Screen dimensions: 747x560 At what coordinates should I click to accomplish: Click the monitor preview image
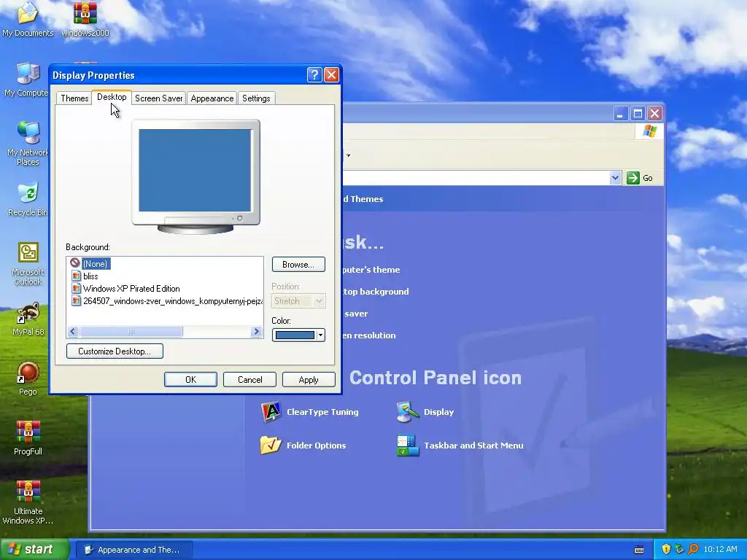pos(196,176)
